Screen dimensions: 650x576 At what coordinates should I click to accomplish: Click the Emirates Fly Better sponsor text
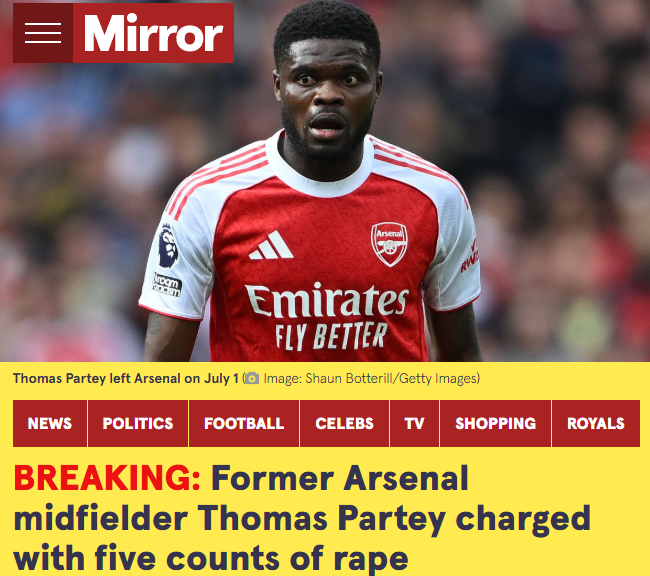pyautogui.click(x=327, y=315)
